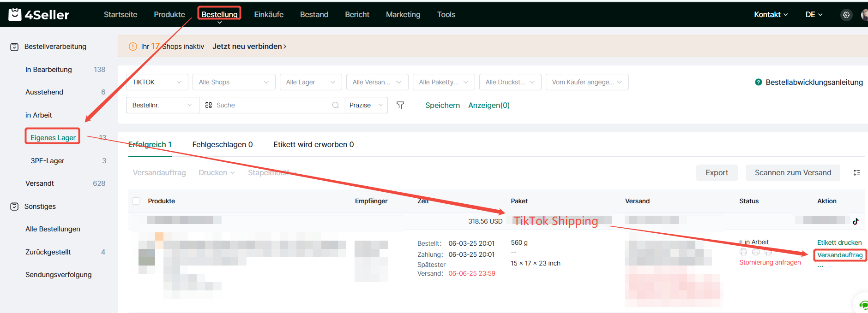Open Sendungsverfolgung in the sidebar
868x313 pixels.
click(x=59, y=275)
